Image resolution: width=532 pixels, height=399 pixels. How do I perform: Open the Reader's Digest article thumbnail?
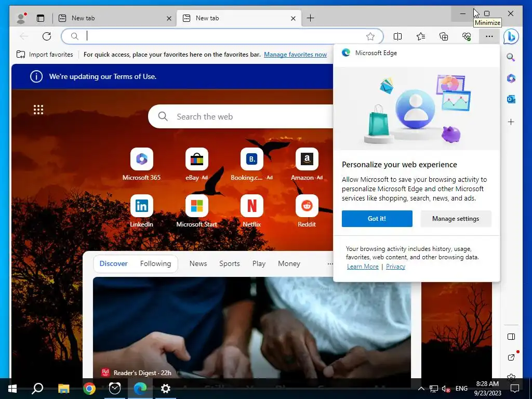click(252, 328)
